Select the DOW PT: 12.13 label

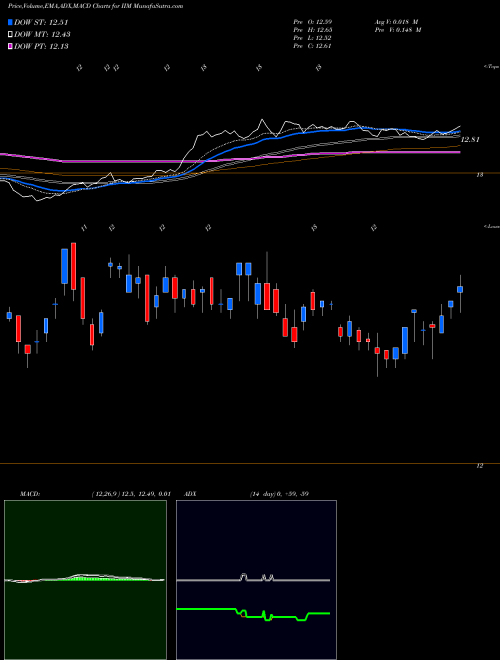pos(42,46)
